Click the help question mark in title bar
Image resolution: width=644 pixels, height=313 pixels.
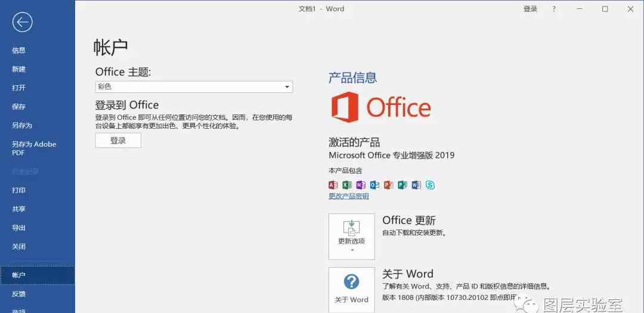point(554,9)
